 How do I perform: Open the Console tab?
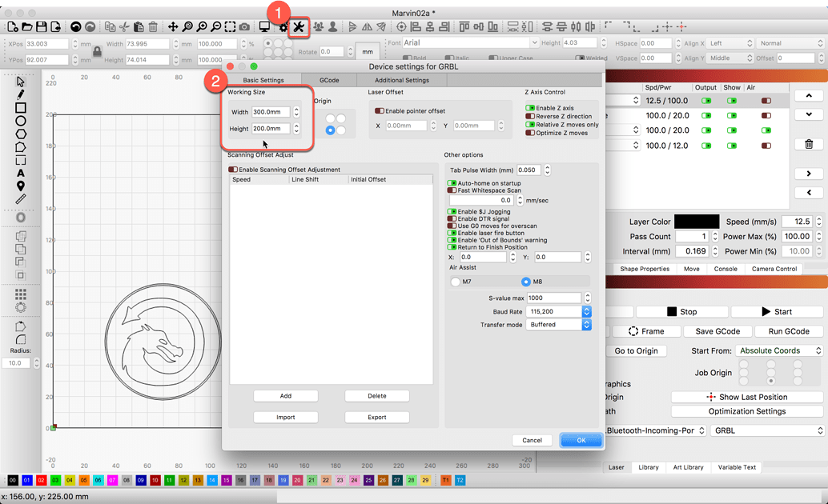726,269
